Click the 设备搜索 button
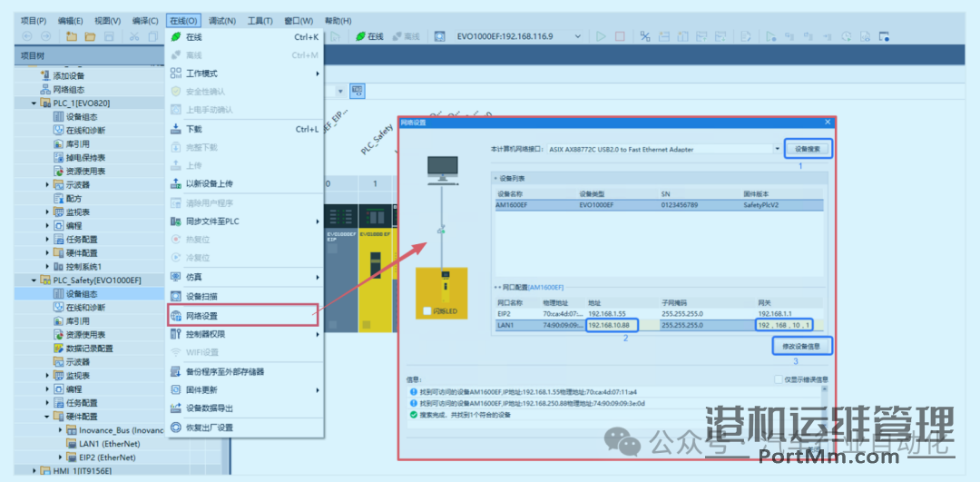This screenshot has width=980, height=482. click(808, 150)
